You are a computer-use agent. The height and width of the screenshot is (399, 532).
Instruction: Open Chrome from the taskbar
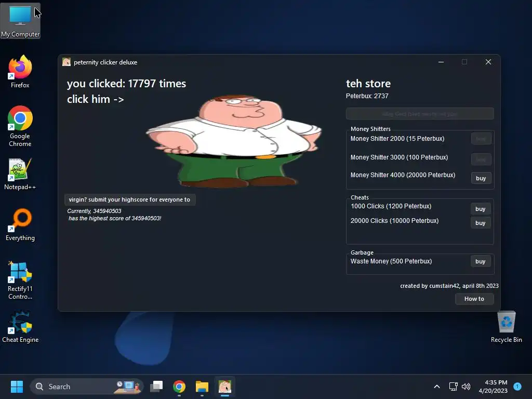pos(179,387)
